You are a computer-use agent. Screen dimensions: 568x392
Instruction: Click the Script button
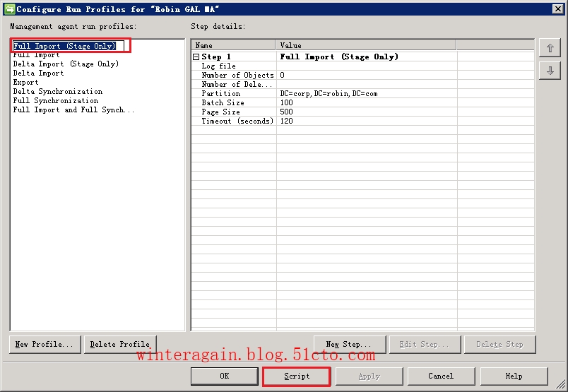click(x=297, y=376)
